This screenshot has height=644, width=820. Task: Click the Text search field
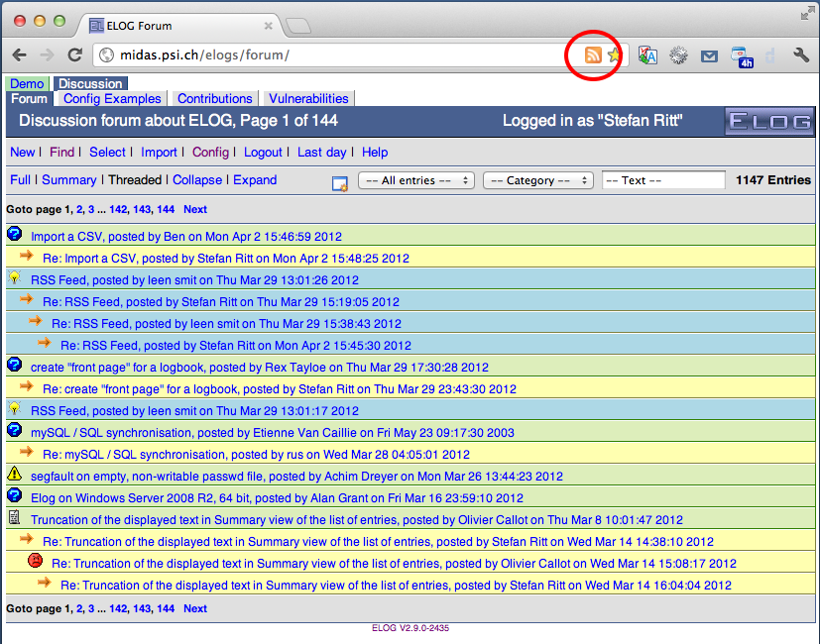coord(663,180)
